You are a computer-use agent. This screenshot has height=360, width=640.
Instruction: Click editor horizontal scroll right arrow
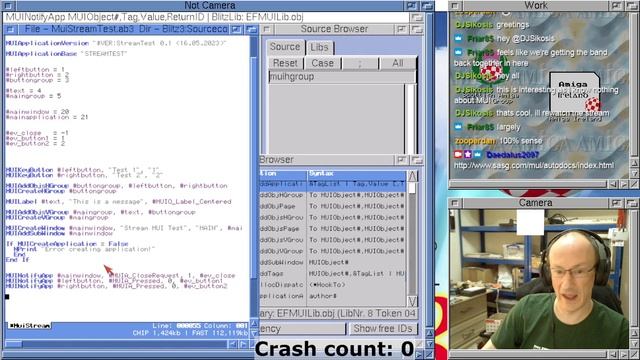coord(243,344)
